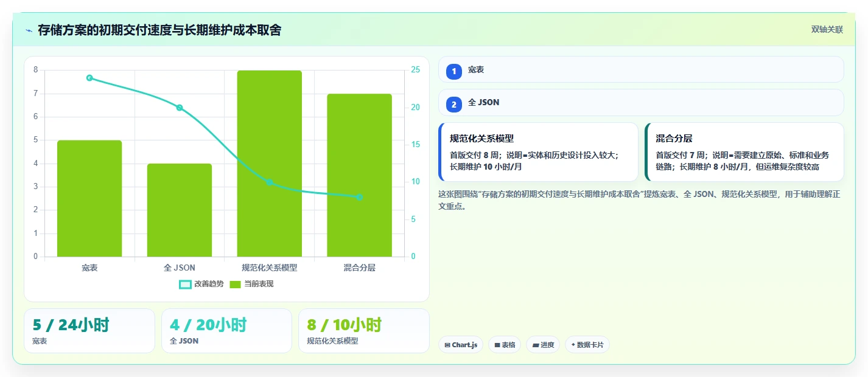Toggle the 当前表现 legend item
The width and height of the screenshot is (868, 377).
[x=251, y=284]
